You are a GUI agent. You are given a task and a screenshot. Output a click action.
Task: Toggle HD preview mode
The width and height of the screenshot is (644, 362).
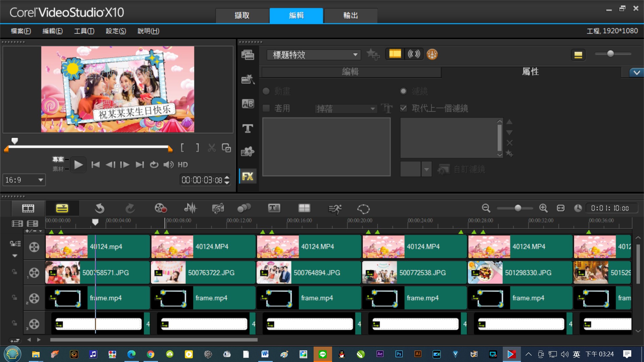(183, 165)
